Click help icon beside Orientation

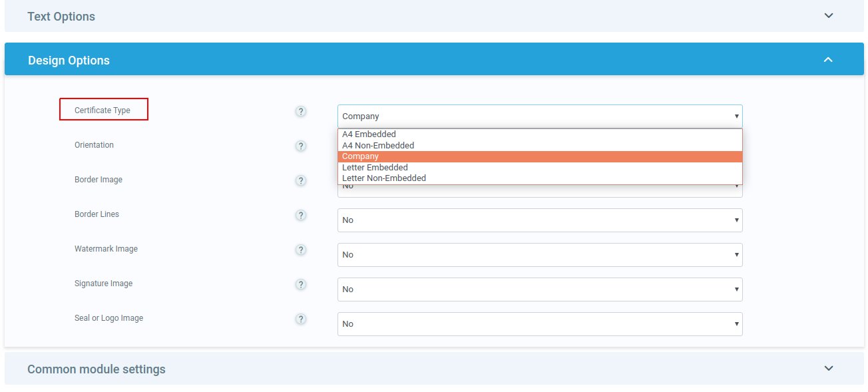pyautogui.click(x=301, y=146)
